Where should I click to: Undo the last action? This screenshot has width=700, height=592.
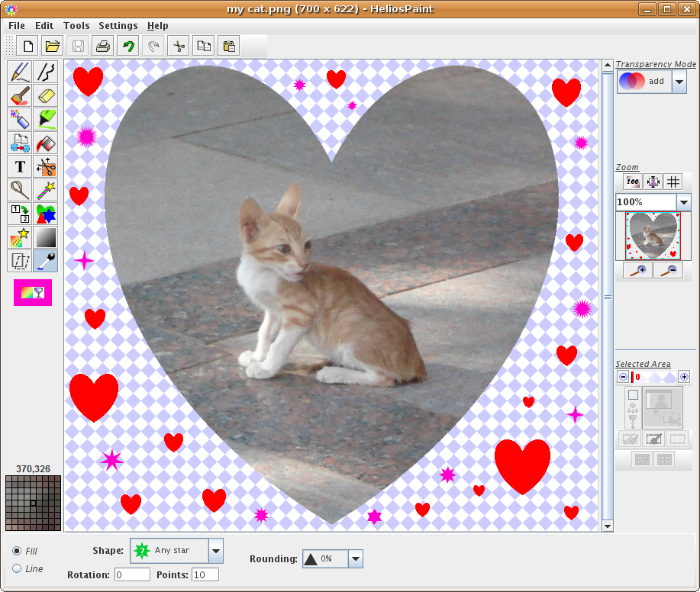point(128,46)
